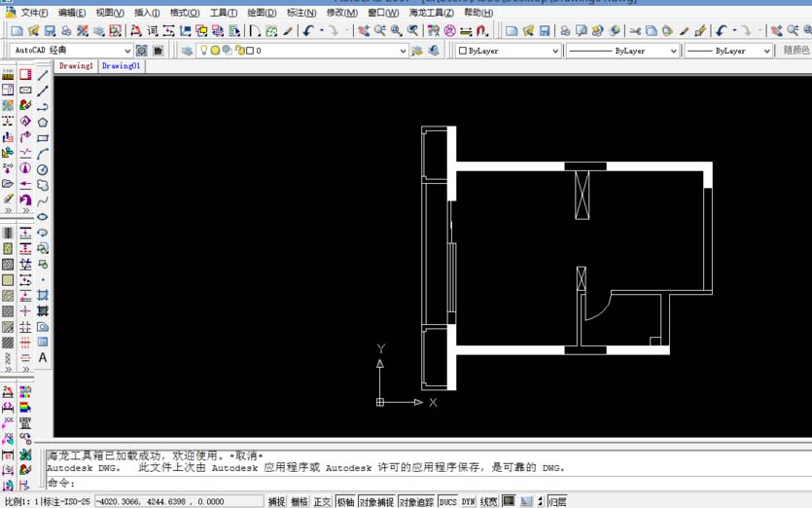Select the Circle draw tool
The width and height of the screenshot is (812, 508).
point(43,169)
